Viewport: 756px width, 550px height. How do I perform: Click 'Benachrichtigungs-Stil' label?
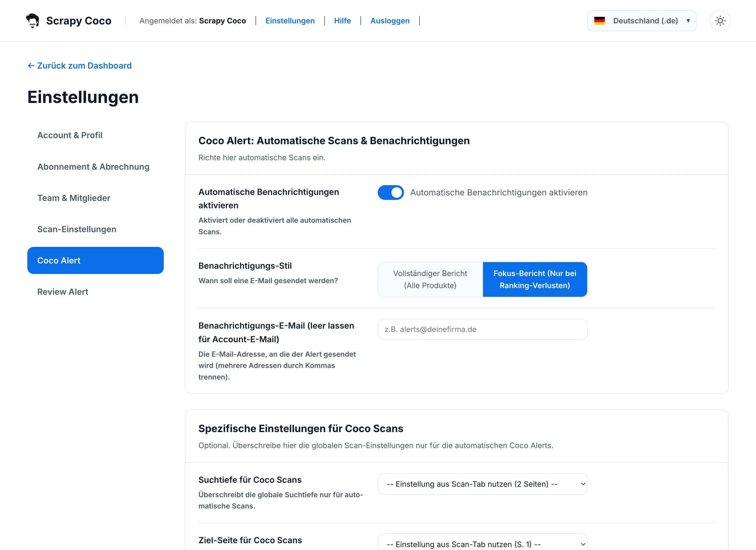pyautogui.click(x=245, y=266)
